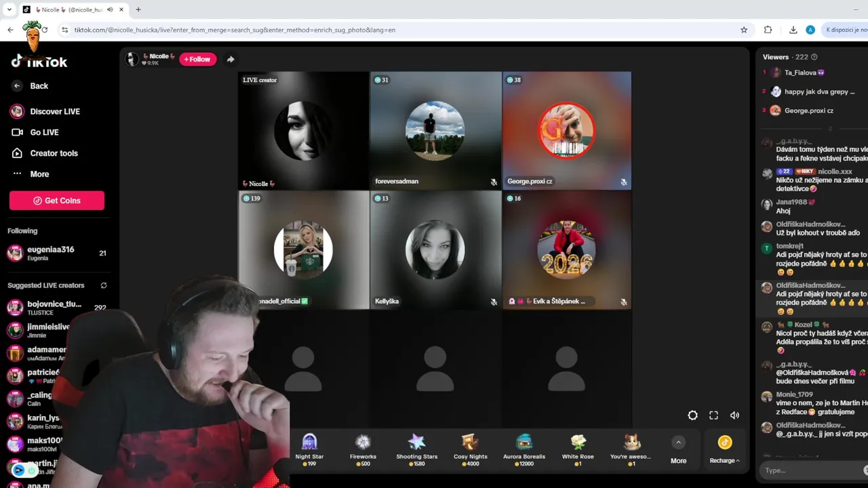The image size is (868, 488).
Task: Select the Nicolle TikTok browser tab
Action: point(73,9)
